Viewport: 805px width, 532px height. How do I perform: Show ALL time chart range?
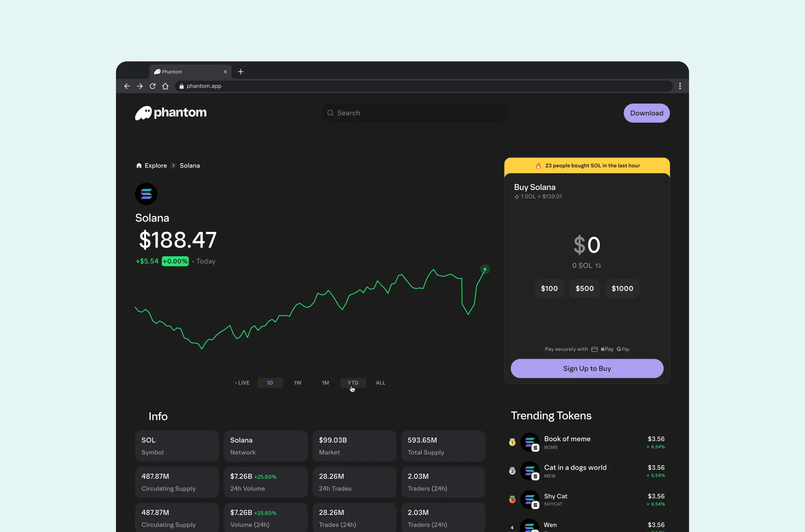click(x=381, y=383)
